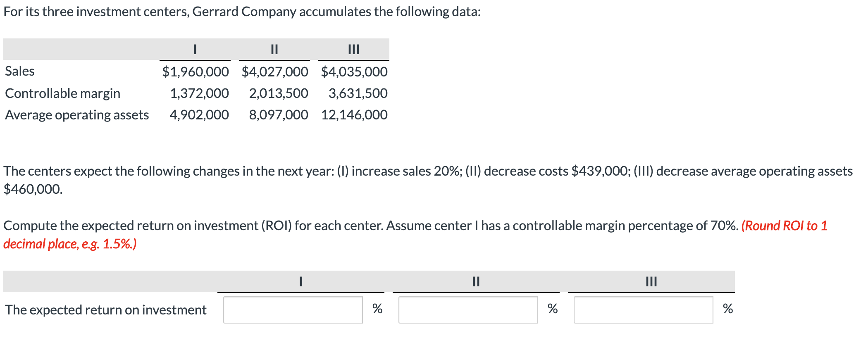This screenshot has height=338, width=868.
Task: Click the ROI input field under column II
Action: pyautogui.click(x=467, y=309)
